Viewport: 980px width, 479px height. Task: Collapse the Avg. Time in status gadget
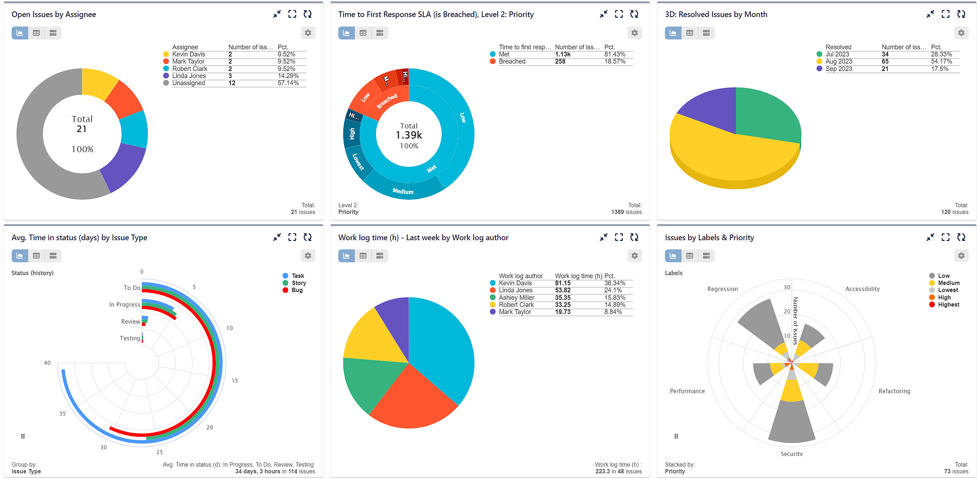coord(277,237)
